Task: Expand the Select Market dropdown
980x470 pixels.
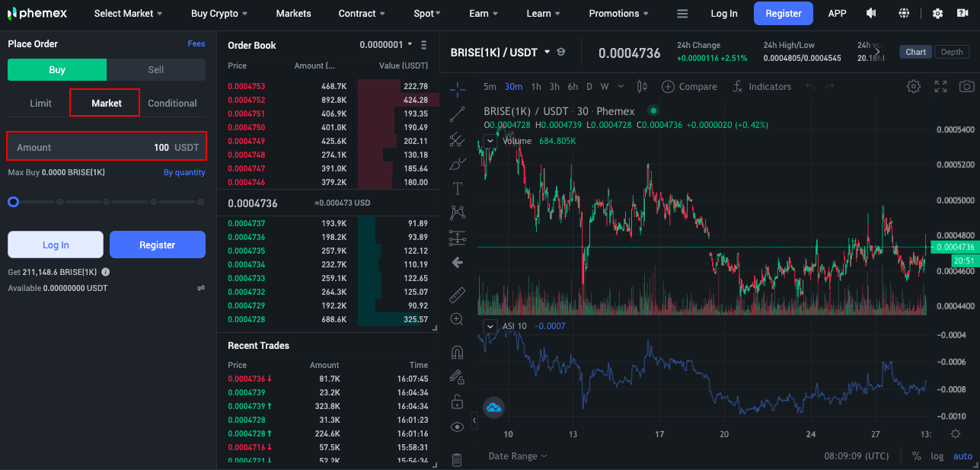Action: click(129, 14)
